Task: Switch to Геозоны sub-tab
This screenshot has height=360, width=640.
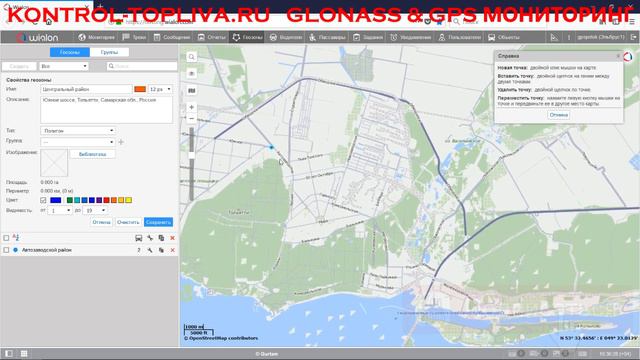Action: [69, 52]
